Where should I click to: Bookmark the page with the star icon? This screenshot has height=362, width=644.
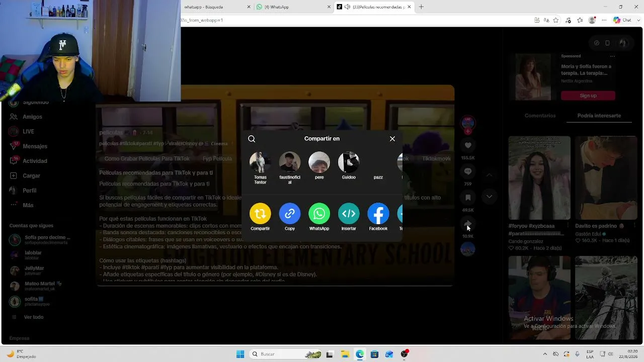(556, 20)
